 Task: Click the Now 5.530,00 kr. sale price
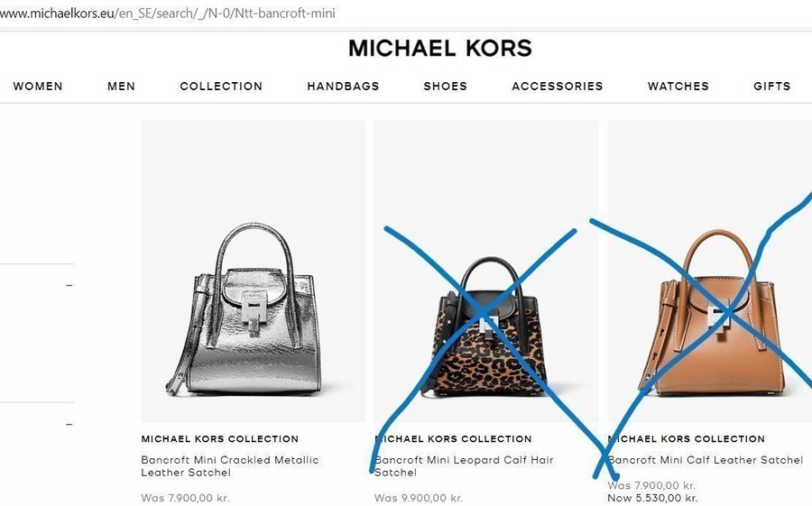click(x=652, y=498)
